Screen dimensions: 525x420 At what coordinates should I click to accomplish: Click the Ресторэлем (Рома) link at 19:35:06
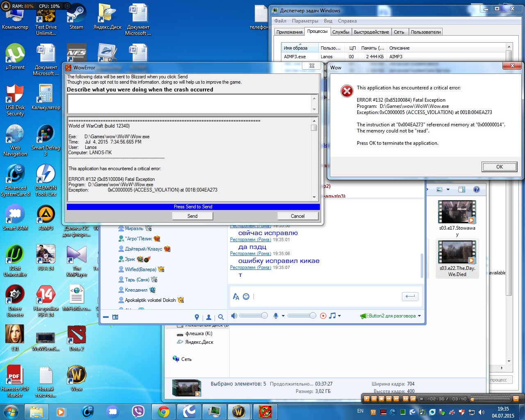(x=251, y=253)
